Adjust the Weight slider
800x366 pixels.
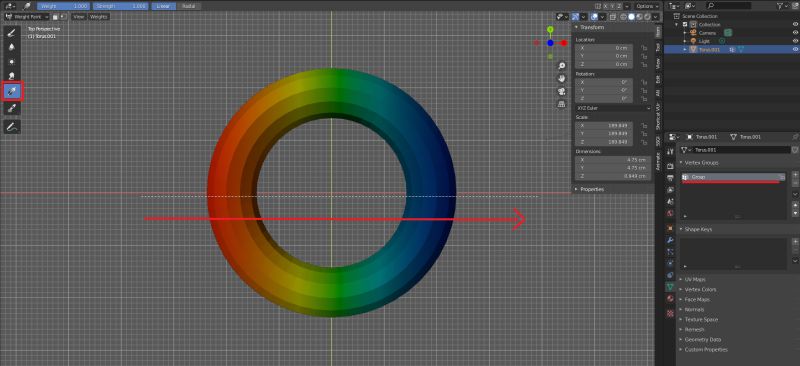(x=63, y=6)
